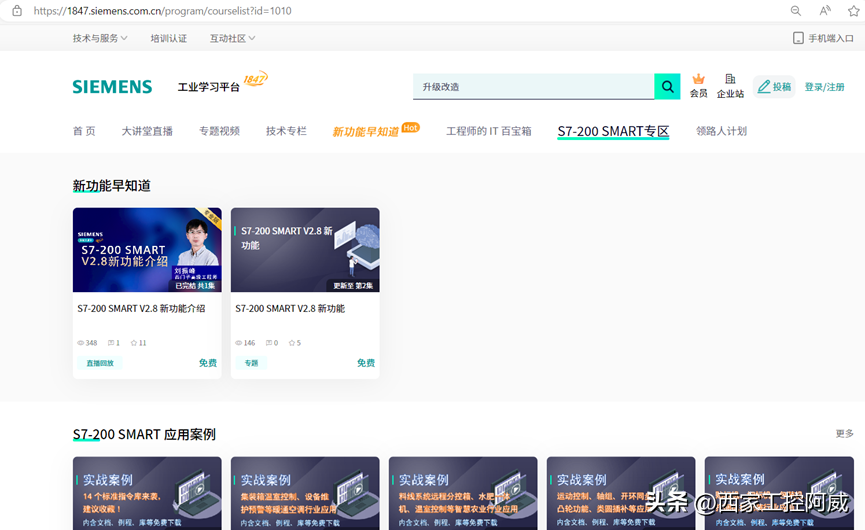The height and width of the screenshot is (530, 865).
Task: Click 更多 beside S7-200 SMART 应用案例
Action: 844,434
